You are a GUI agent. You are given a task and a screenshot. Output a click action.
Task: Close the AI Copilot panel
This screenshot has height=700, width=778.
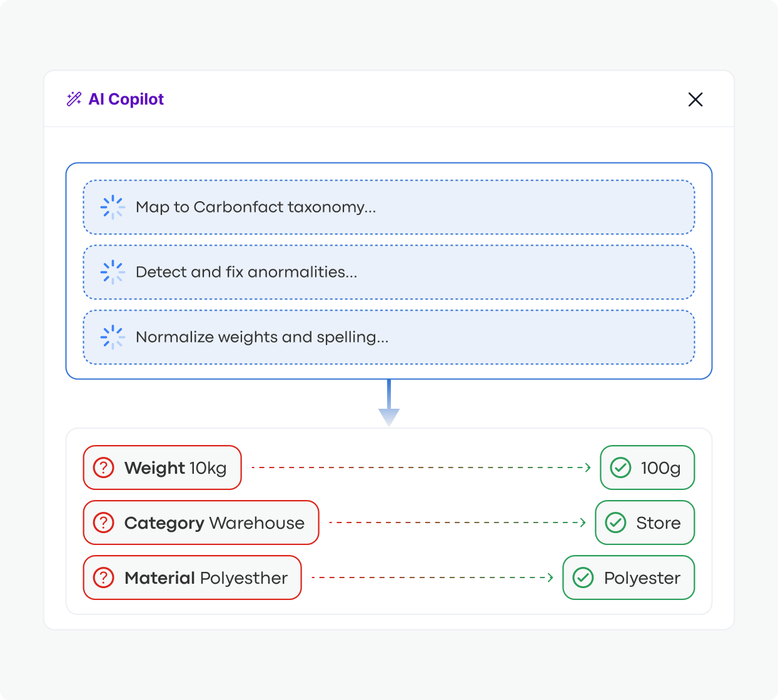tap(695, 99)
